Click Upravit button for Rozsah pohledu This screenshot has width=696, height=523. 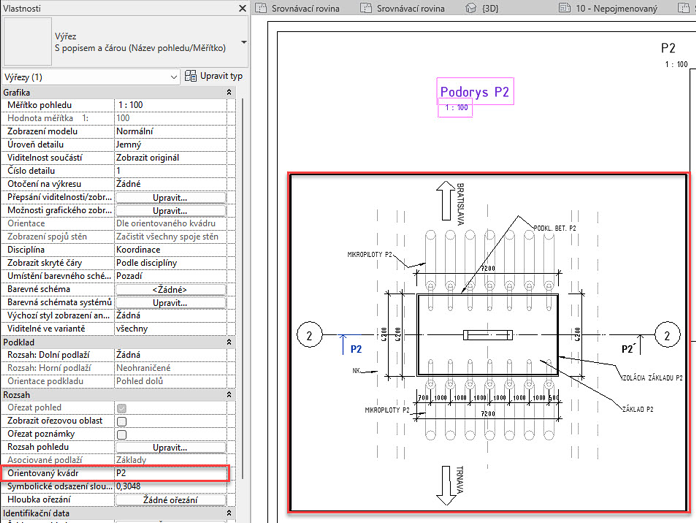tap(170, 447)
